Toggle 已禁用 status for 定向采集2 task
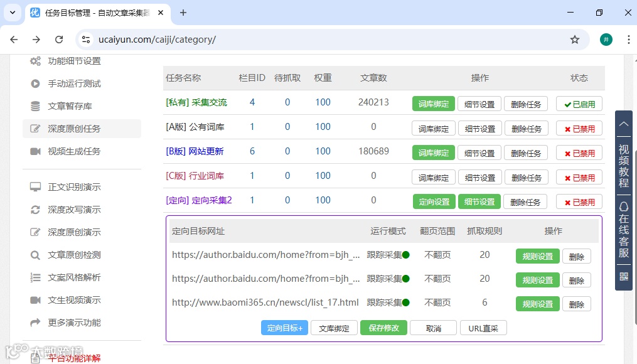 pos(579,202)
